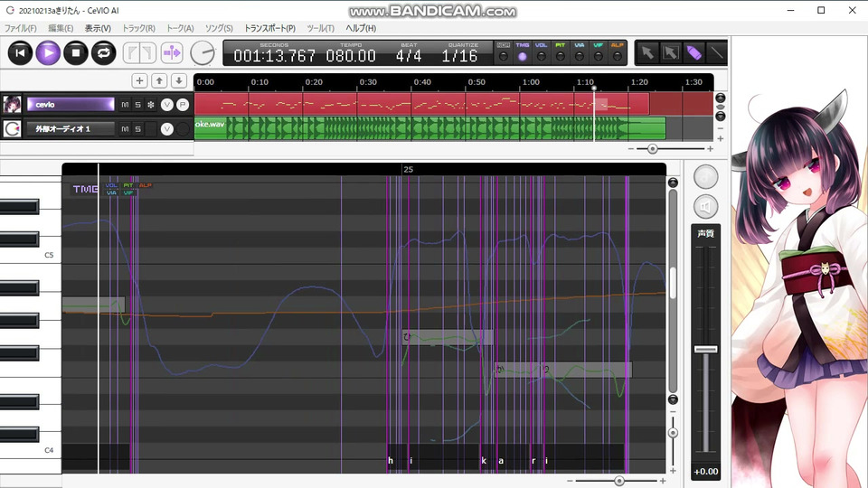Screen dimensions: 868x488
Task: Open the quantize 1/16 setting
Action: (x=459, y=55)
